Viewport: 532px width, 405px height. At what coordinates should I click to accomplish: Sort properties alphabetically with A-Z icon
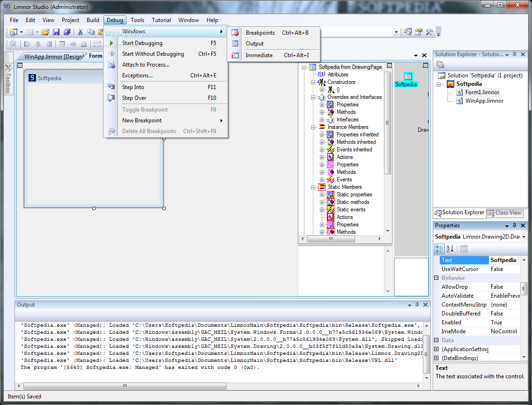pyautogui.click(x=450, y=249)
